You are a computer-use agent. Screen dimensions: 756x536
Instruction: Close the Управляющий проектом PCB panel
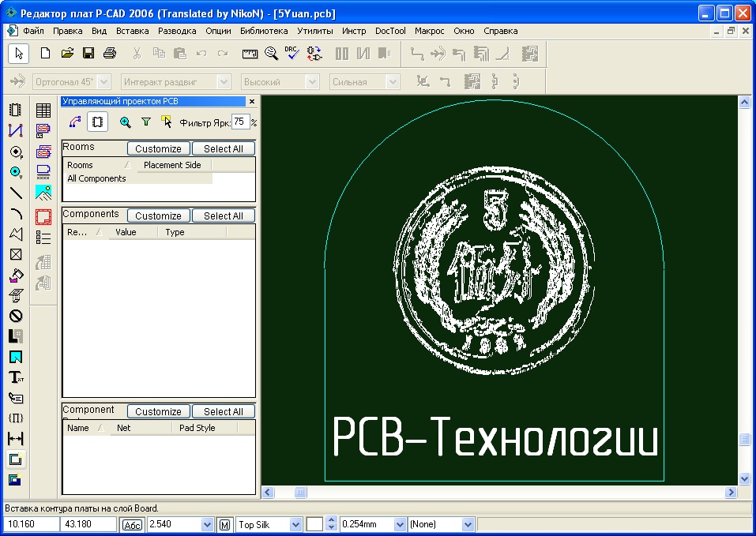point(252,102)
